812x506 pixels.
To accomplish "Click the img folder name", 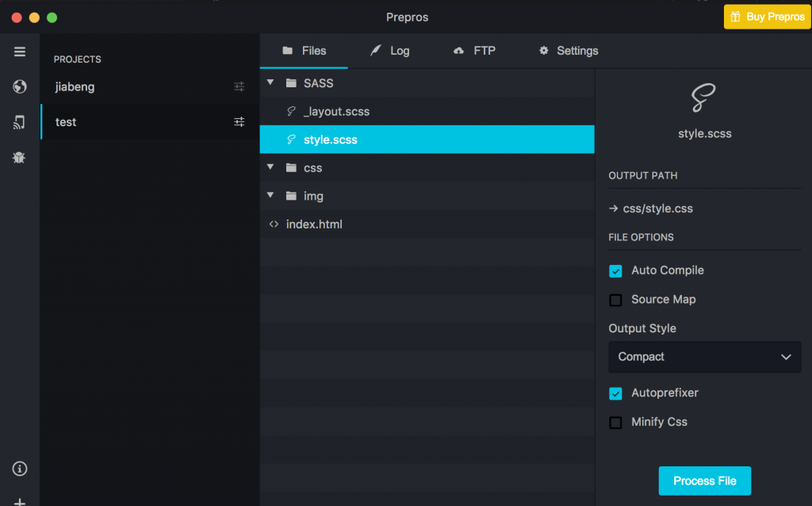I will [313, 196].
